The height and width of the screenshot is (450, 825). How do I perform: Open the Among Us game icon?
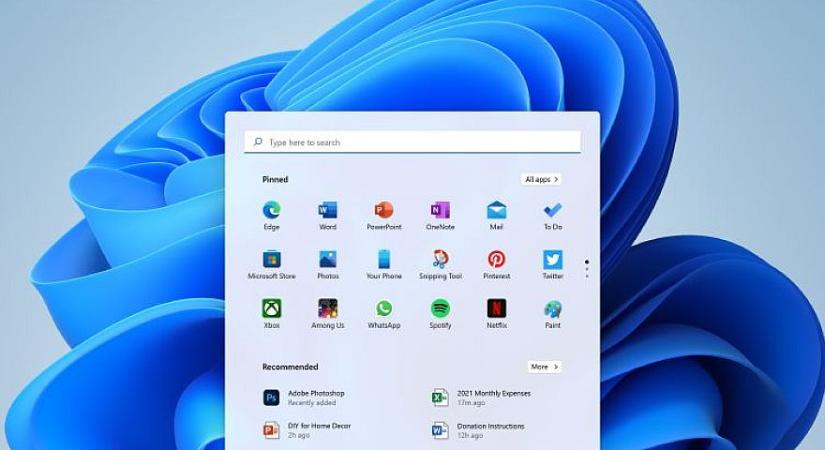[x=327, y=308]
